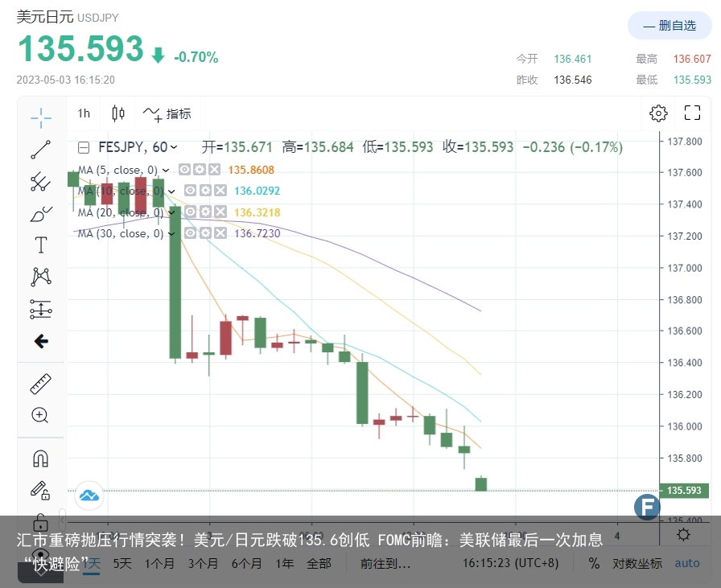Viewport: 721px width, 588px height.
Task: Click the 删自选 remove from watchlist button
Action: tap(669, 26)
